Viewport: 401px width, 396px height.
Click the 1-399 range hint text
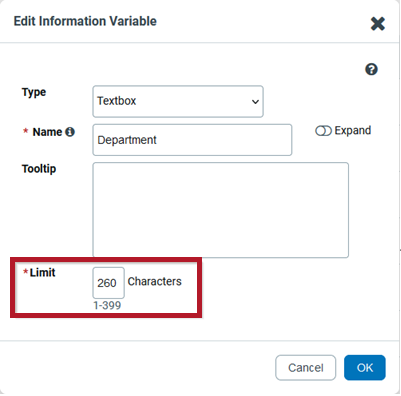(107, 305)
